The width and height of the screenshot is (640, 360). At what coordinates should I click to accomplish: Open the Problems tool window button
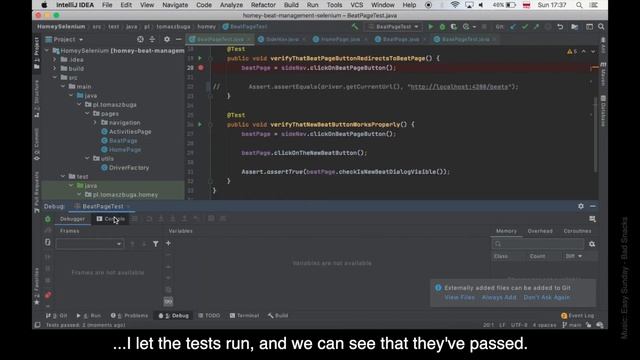pos(129,316)
